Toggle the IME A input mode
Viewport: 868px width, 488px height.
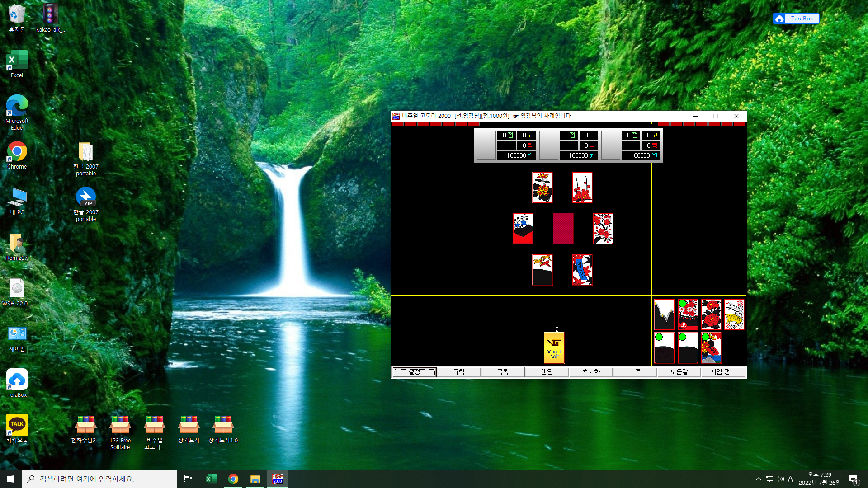[x=791, y=479]
